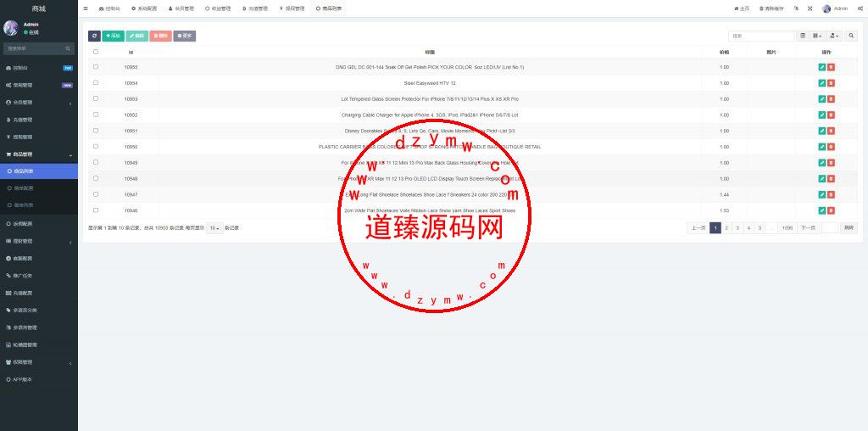868x431 pixels.
Task: Check the box for row 10954
Action: click(x=96, y=82)
